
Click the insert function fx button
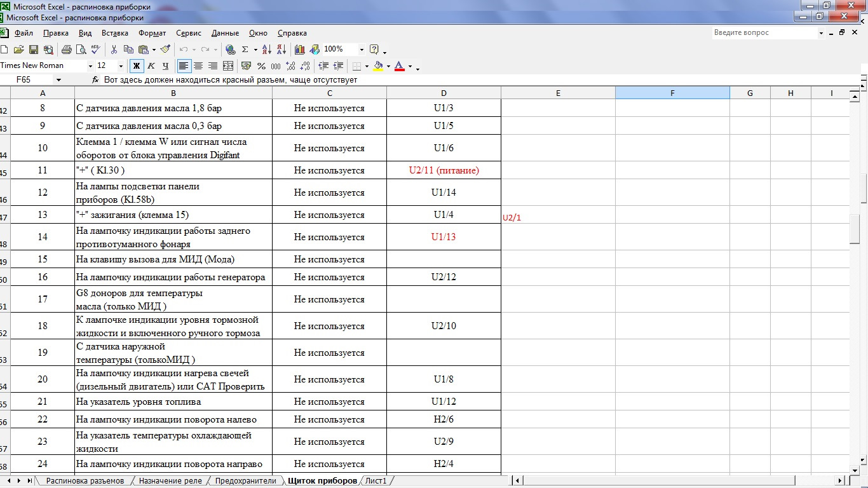(x=95, y=80)
